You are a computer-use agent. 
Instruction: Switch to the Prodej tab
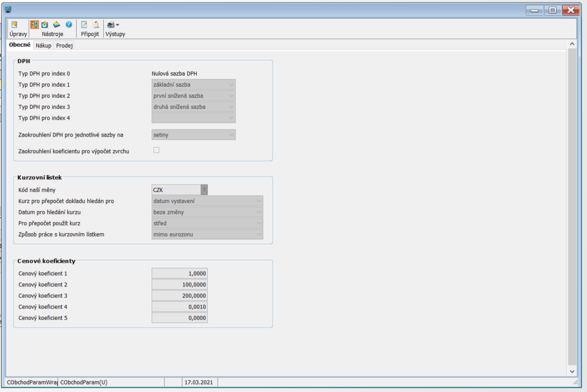tap(64, 46)
